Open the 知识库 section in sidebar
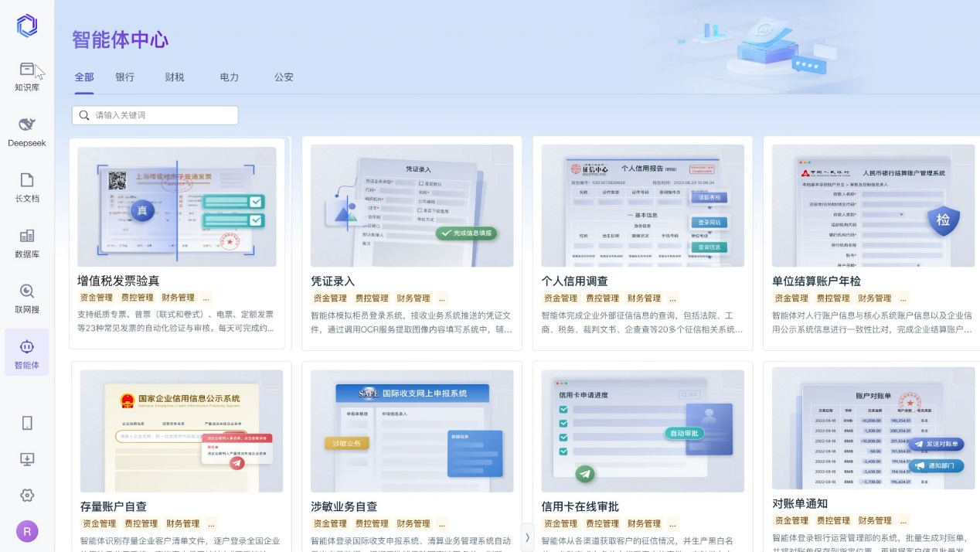The image size is (980, 552). click(x=26, y=74)
